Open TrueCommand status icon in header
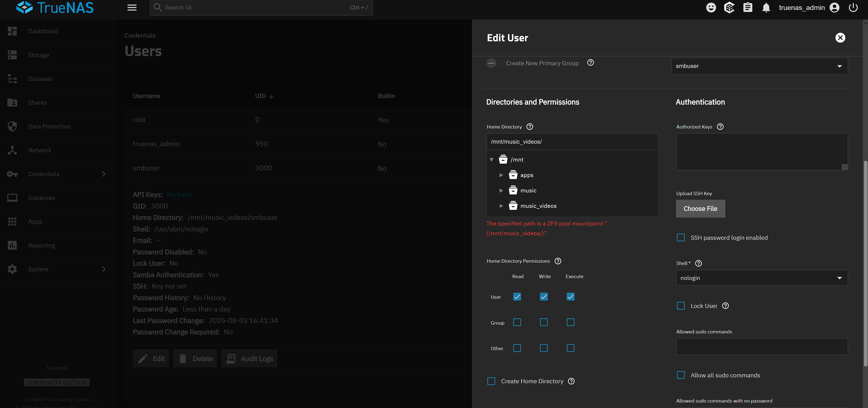This screenshot has height=408, width=868. pyautogui.click(x=729, y=7)
